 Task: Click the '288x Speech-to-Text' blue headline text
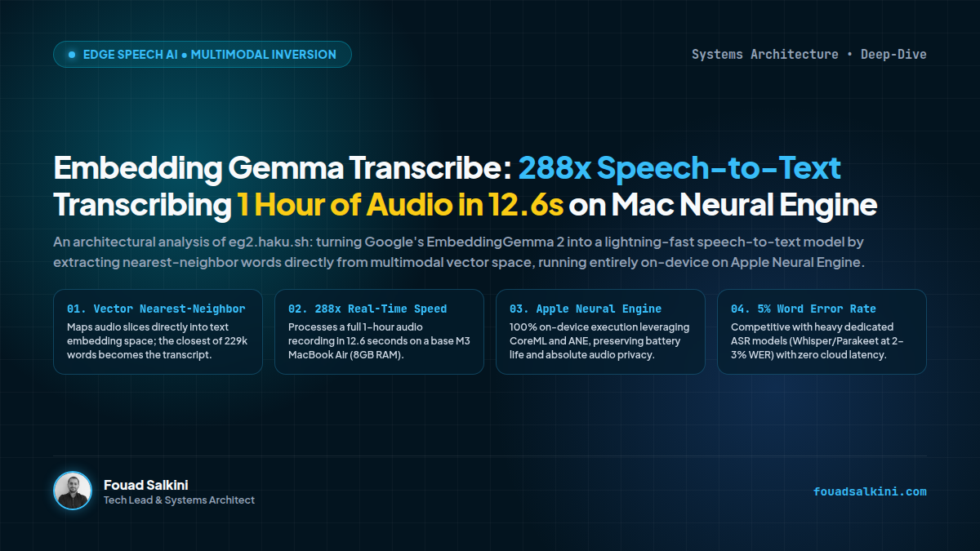tap(679, 168)
